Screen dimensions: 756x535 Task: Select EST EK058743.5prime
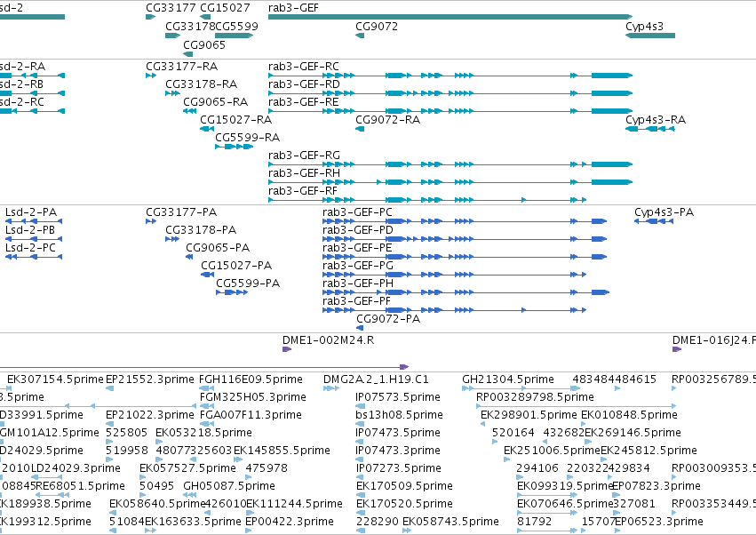point(450,522)
